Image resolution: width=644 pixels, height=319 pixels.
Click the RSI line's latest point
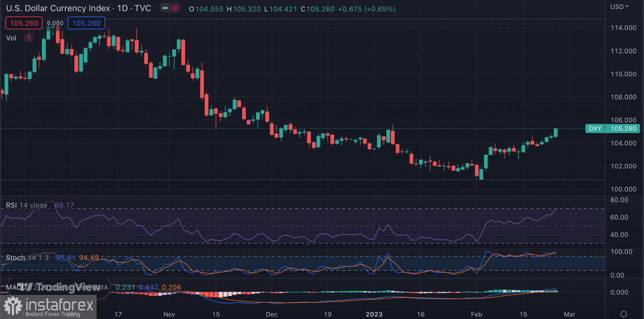556,210
